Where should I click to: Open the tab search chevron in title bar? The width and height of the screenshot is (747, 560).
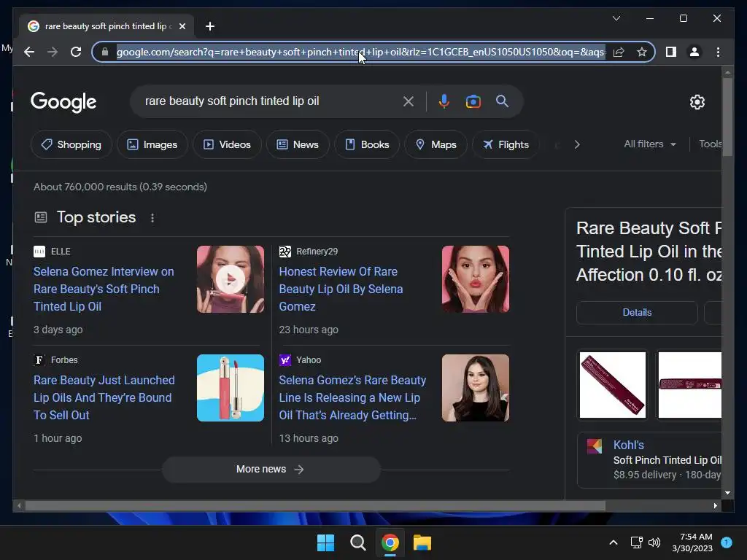[x=616, y=18]
